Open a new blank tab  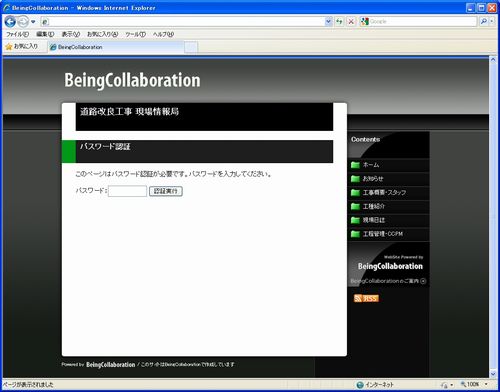tap(191, 47)
